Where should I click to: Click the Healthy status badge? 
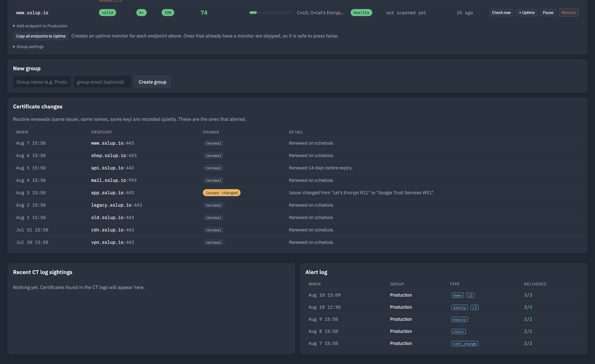(361, 13)
